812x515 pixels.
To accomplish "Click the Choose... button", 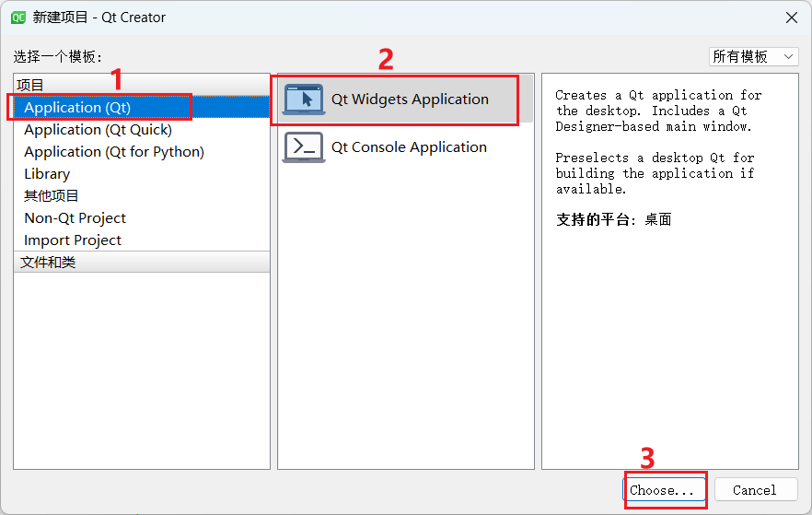I will 664,490.
